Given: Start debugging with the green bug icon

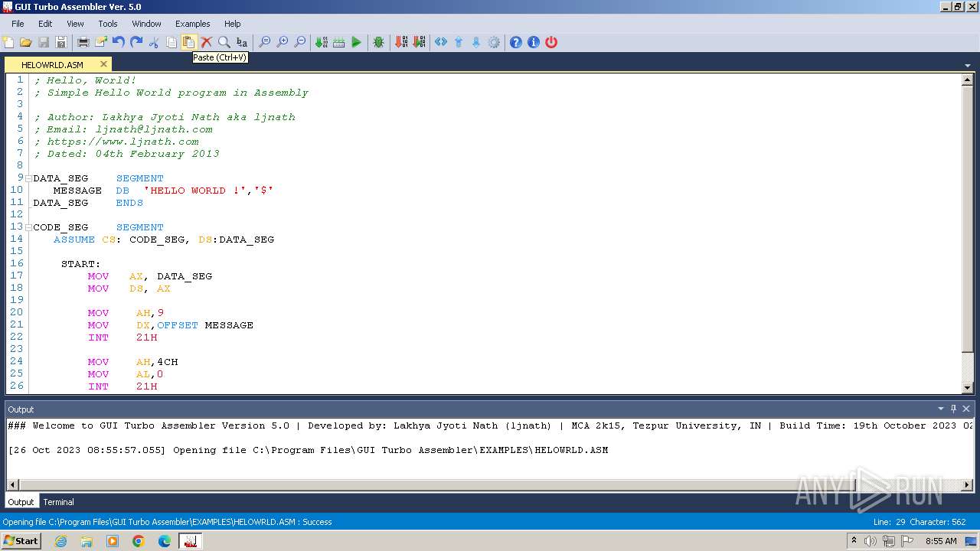Looking at the screenshot, I should pyautogui.click(x=378, y=42).
